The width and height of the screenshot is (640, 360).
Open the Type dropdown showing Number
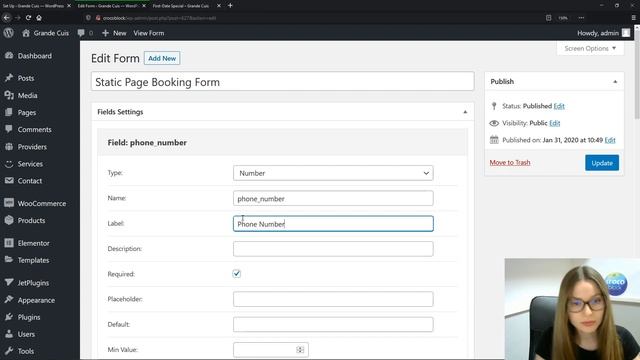coord(333,173)
